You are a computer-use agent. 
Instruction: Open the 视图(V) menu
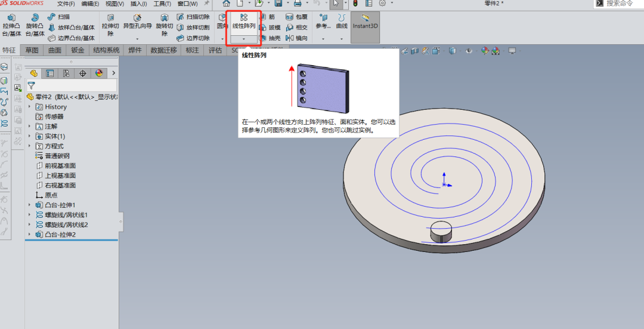114,4
